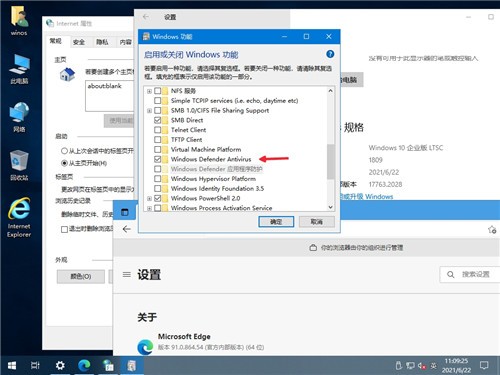The height and width of the screenshot is (375, 500).
Task: Toggle SMB 1.0/CIFS File Sharing Support checkbox
Action: (158, 110)
